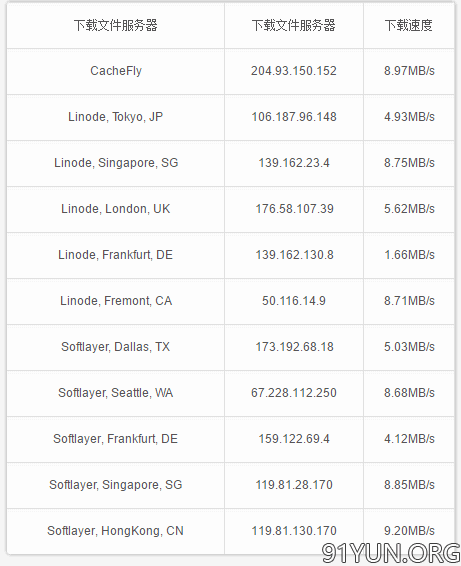Select IP 119.81.28.170 cell
This screenshot has width=461, height=566.
pos(294,485)
